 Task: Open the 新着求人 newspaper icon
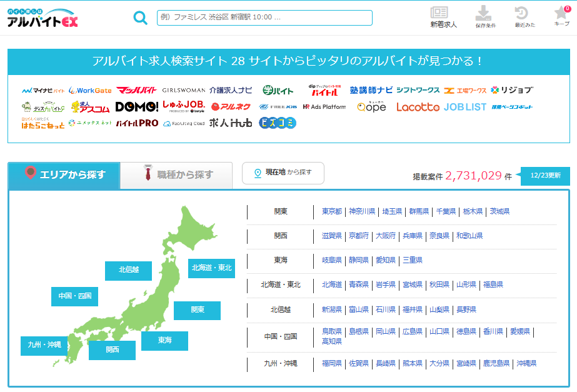click(443, 17)
